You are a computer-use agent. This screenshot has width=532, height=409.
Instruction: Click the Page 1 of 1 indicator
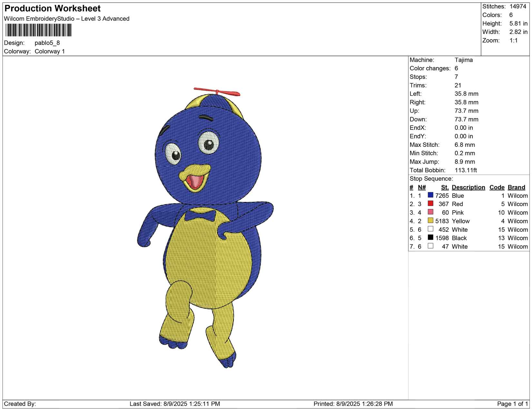[512, 404]
